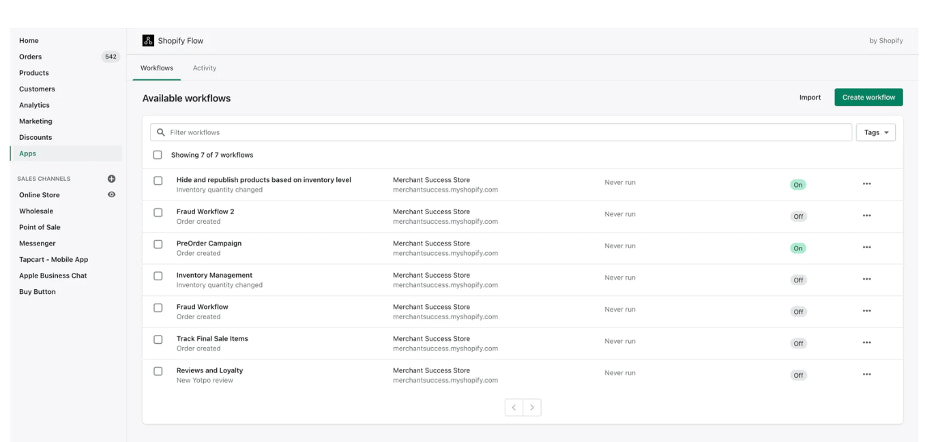View Online Store via the eye icon
The width and height of the screenshot is (925, 442).
pyautogui.click(x=111, y=195)
